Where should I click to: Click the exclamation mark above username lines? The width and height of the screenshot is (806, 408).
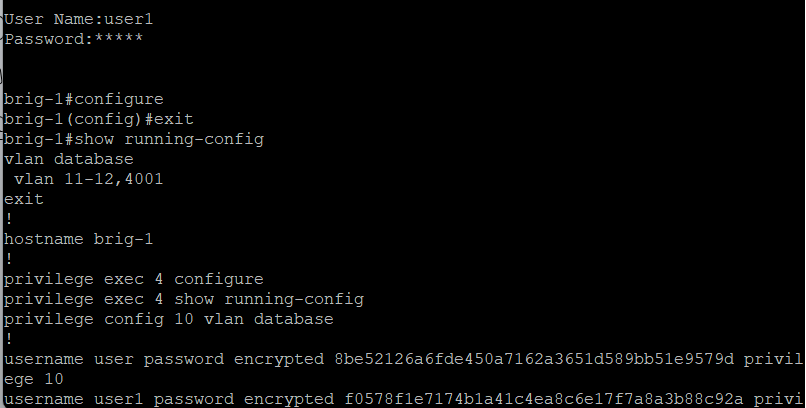pos(9,339)
